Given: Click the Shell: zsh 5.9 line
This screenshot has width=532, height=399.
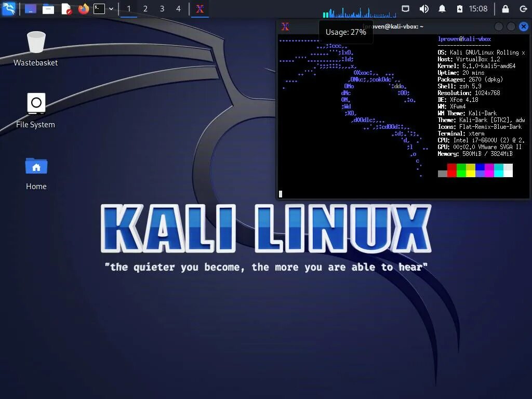Looking at the screenshot, I should coord(459,86).
